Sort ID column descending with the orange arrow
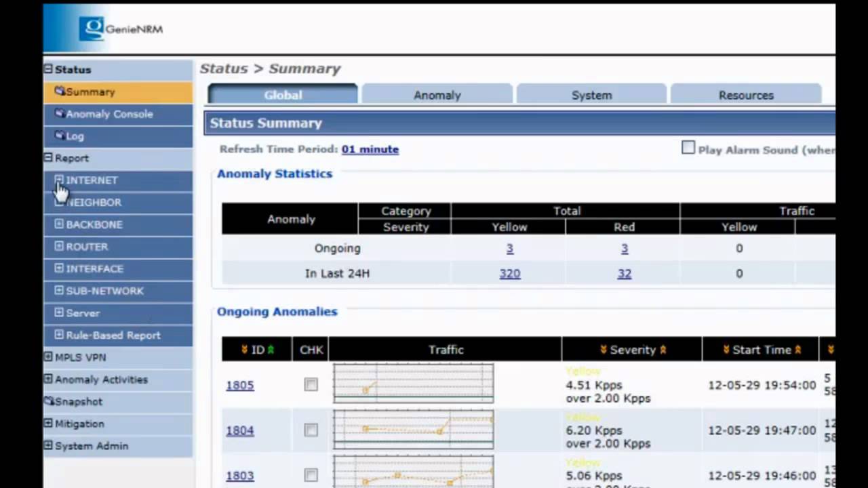The width and height of the screenshot is (868, 488). [245, 350]
